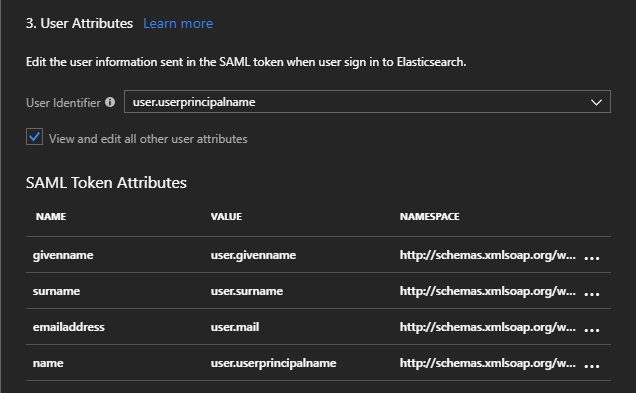Viewport: 636px width, 393px height.
Task: Open the Learn more link
Action: 178,24
